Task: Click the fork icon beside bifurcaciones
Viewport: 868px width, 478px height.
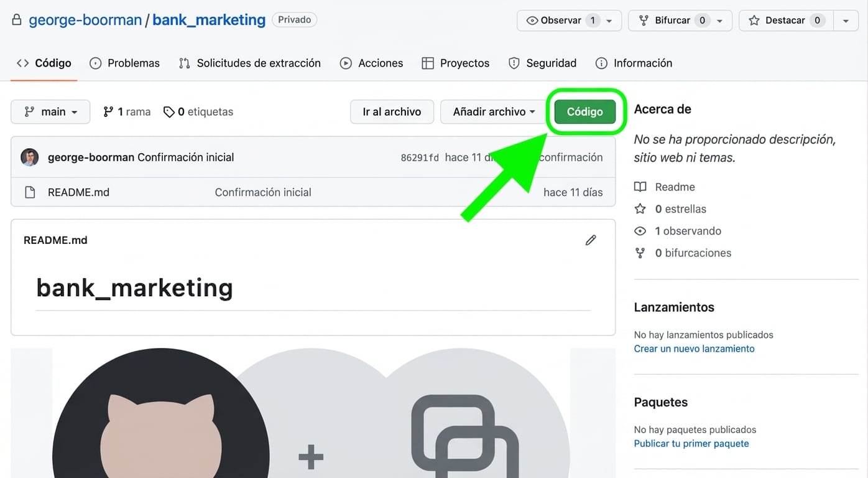Action: (640, 253)
